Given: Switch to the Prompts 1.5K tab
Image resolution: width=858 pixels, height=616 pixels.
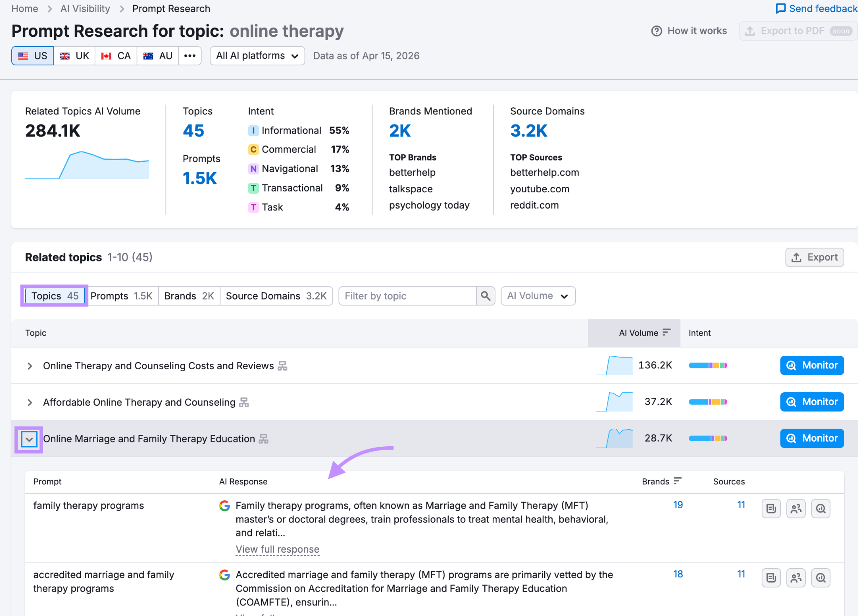Looking at the screenshot, I should pos(121,296).
